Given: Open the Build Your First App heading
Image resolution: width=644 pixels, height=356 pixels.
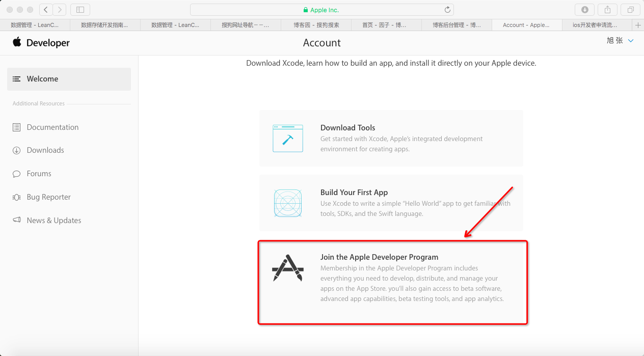Looking at the screenshot, I should pyautogui.click(x=354, y=193).
